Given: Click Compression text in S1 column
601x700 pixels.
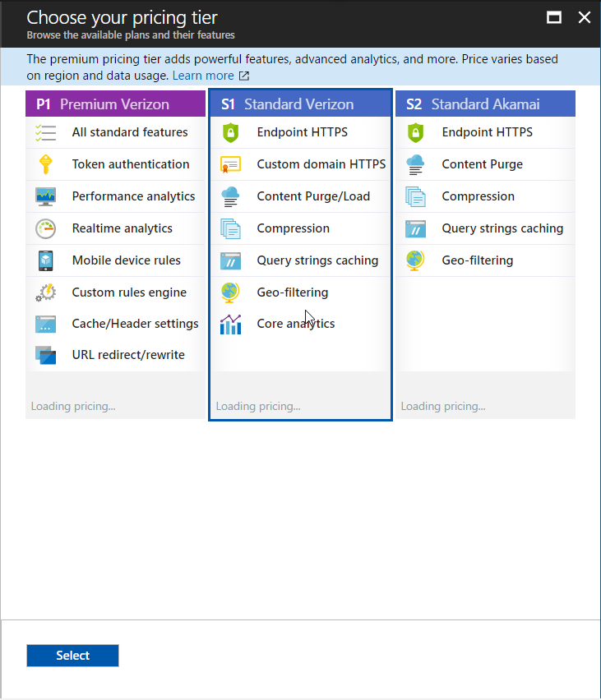Looking at the screenshot, I should point(294,228).
